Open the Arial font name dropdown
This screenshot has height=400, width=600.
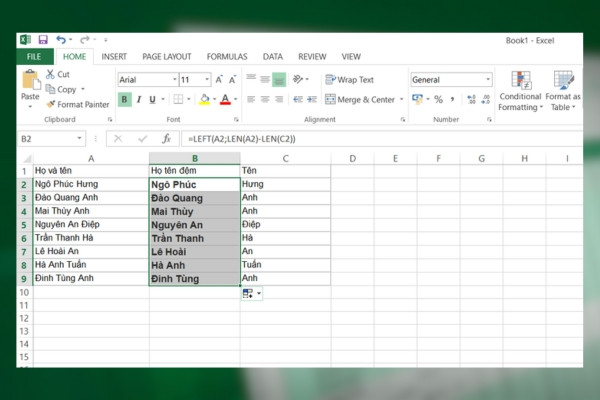click(x=174, y=80)
